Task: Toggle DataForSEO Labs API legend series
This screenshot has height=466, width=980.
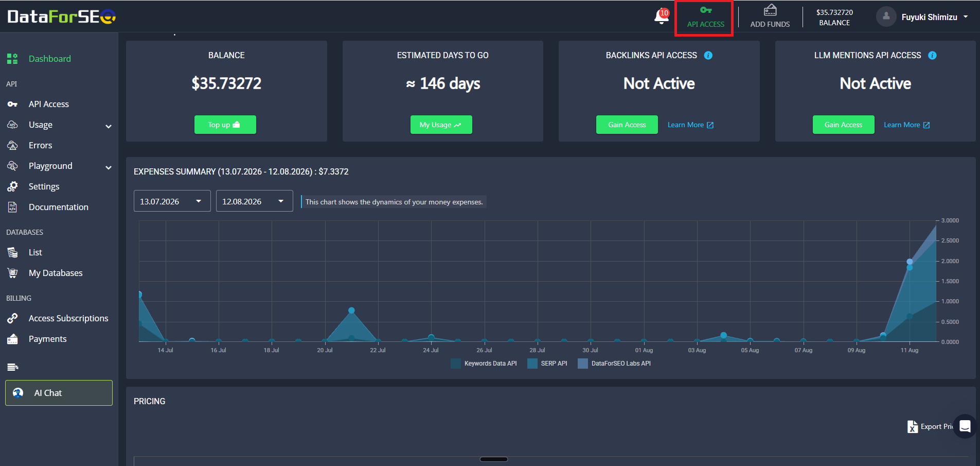Action: (x=614, y=364)
